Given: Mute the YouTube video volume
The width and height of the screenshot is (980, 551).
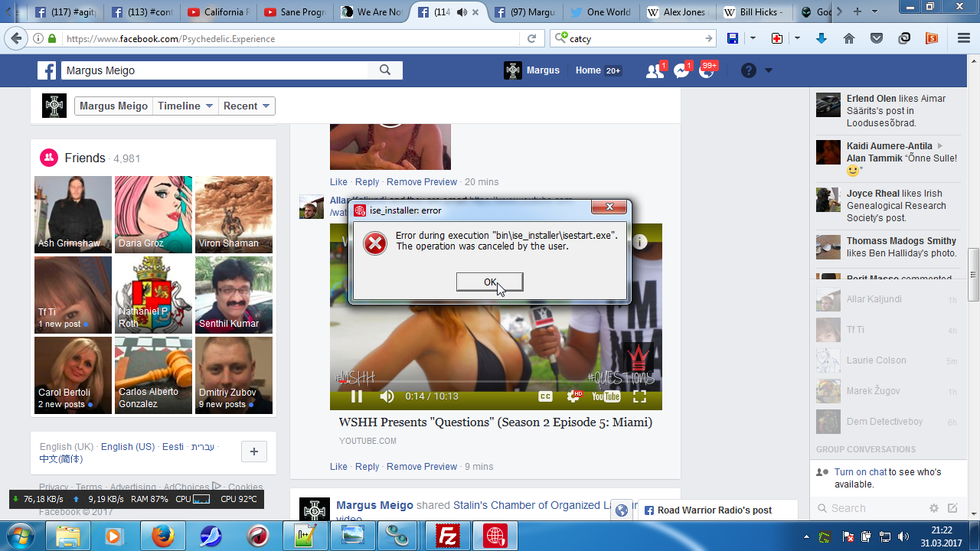Looking at the screenshot, I should (387, 396).
